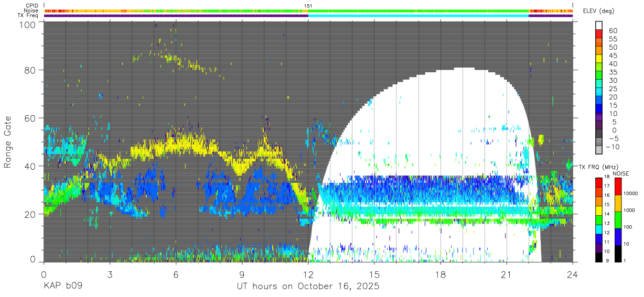This screenshot has width=644, height=297.
Task: Click the 55 label on elevation colorbar
Action: click(612, 39)
